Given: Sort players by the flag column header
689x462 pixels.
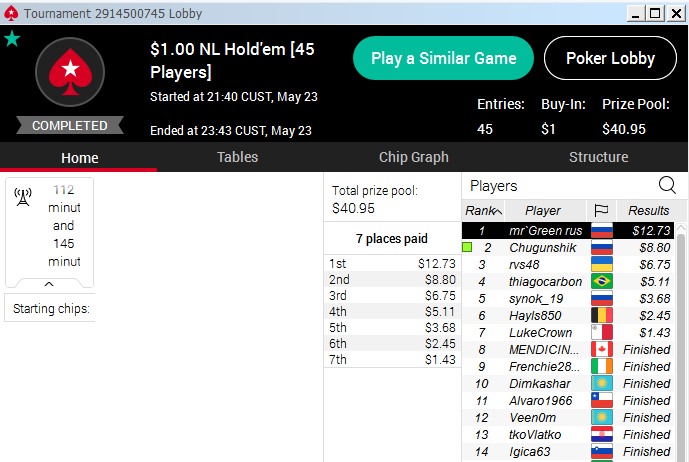Looking at the screenshot, I should (x=601, y=210).
